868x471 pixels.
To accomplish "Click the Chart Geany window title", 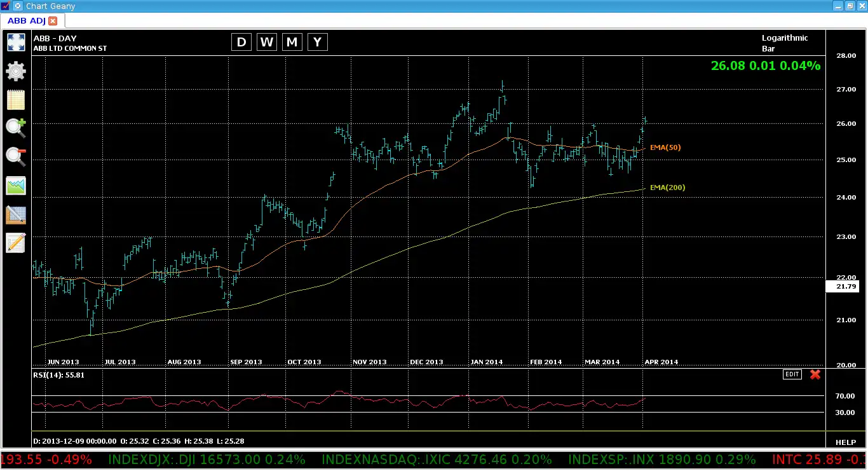I will [51, 6].
